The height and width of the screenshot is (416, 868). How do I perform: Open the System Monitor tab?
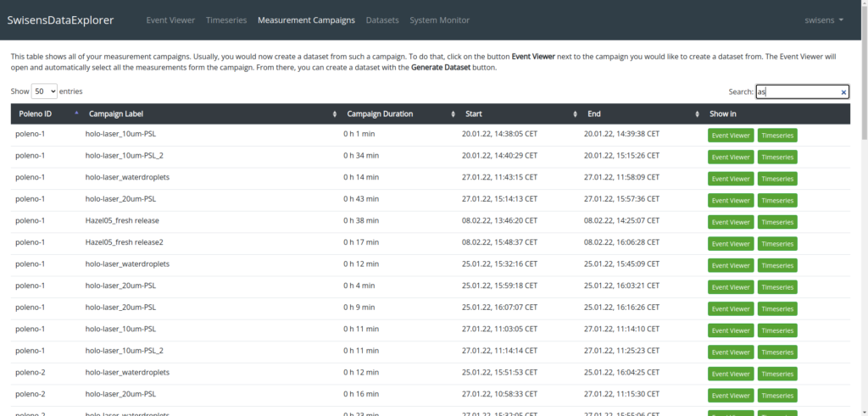pyautogui.click(x=439, y=19)
